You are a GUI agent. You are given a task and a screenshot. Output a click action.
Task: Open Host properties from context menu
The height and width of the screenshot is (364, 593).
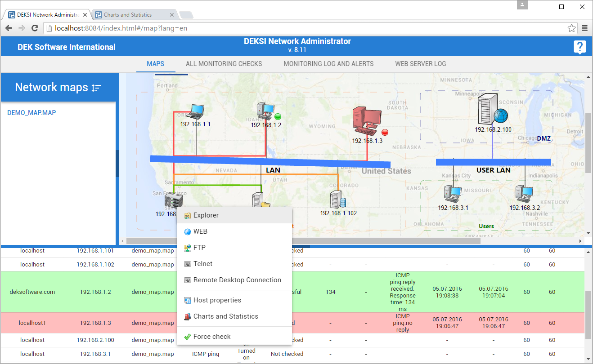[x=217, y=300]
